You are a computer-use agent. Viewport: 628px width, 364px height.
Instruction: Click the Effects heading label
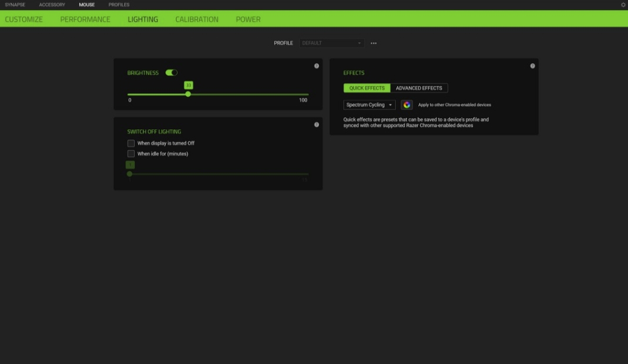[354, 73]
